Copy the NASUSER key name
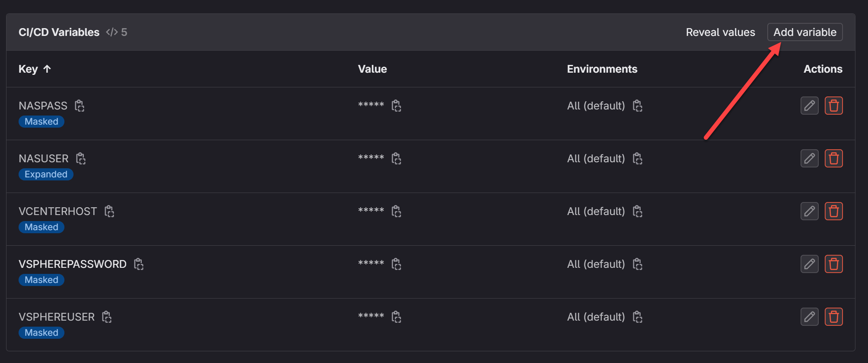Screen dimensions: 868x363 (81, 158)
